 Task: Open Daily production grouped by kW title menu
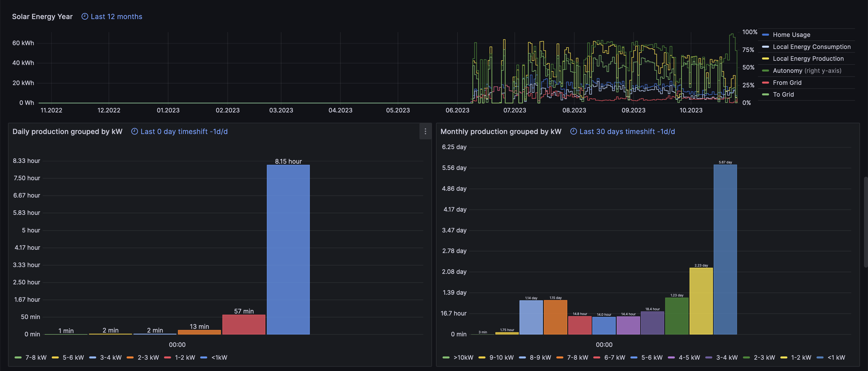(x=67, y=132)
